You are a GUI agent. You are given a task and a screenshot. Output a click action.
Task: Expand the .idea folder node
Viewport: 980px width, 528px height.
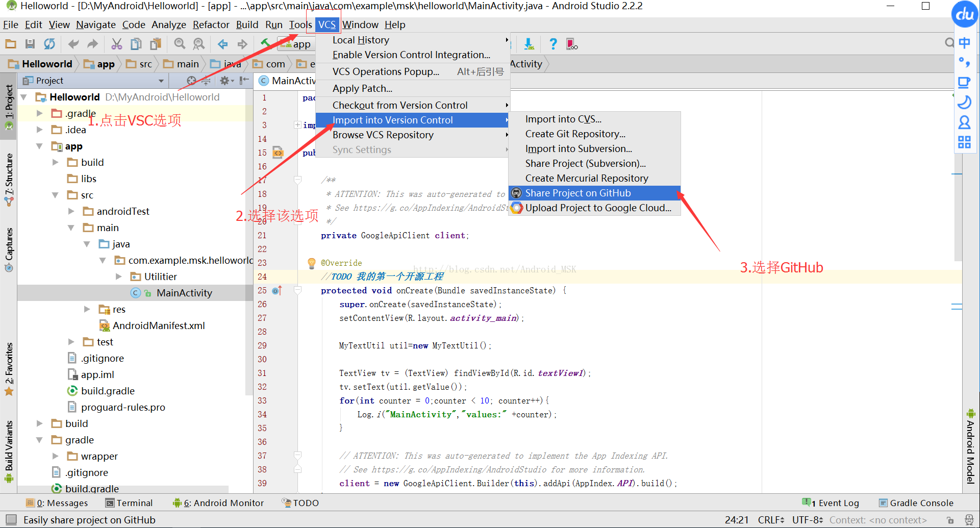(40, 130)
